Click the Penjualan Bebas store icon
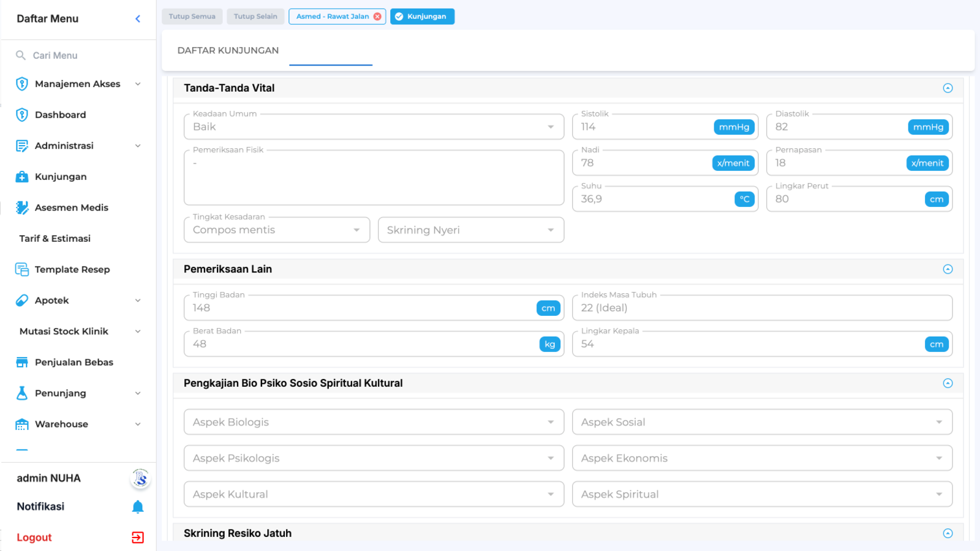 point(22,362)
